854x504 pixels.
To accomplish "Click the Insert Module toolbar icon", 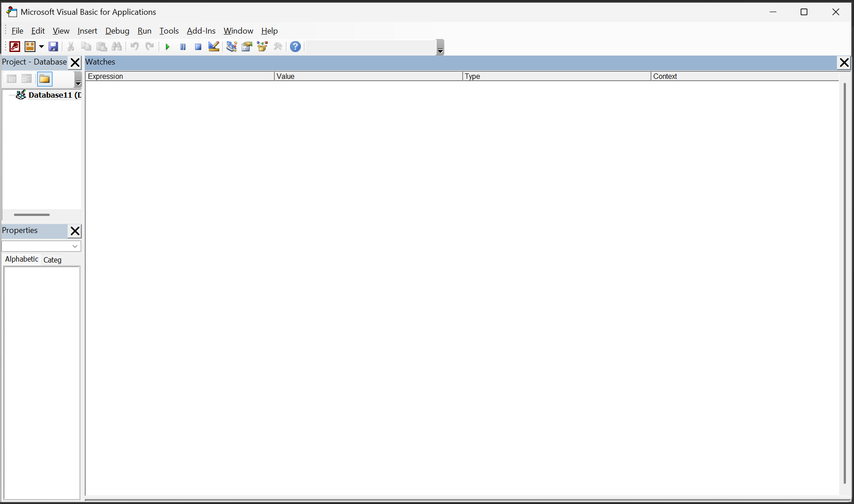I will point(30,47).
